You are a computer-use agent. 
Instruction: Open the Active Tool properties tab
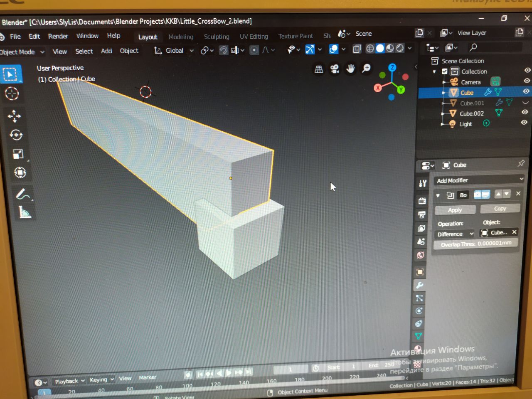tap(423, 183)
